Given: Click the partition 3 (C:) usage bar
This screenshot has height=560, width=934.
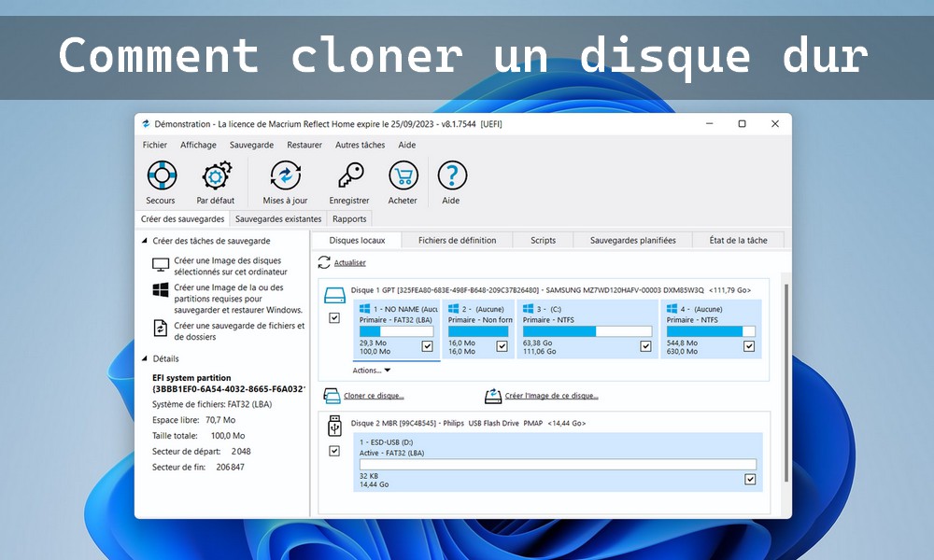Looking at the screenshot, I should 587,331.
